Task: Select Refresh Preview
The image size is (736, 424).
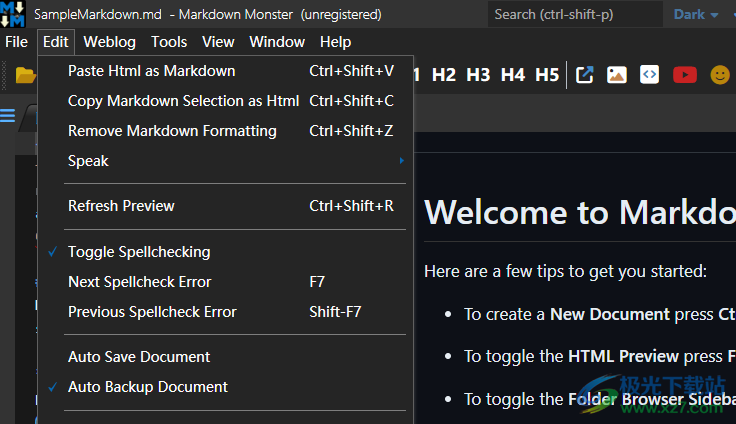Action: click(226, 206)
